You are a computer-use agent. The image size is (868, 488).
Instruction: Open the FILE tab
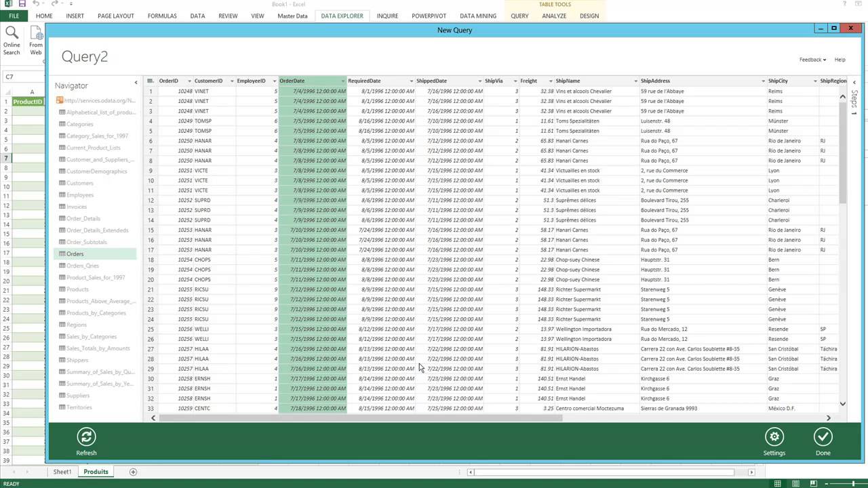click(14, 16)
